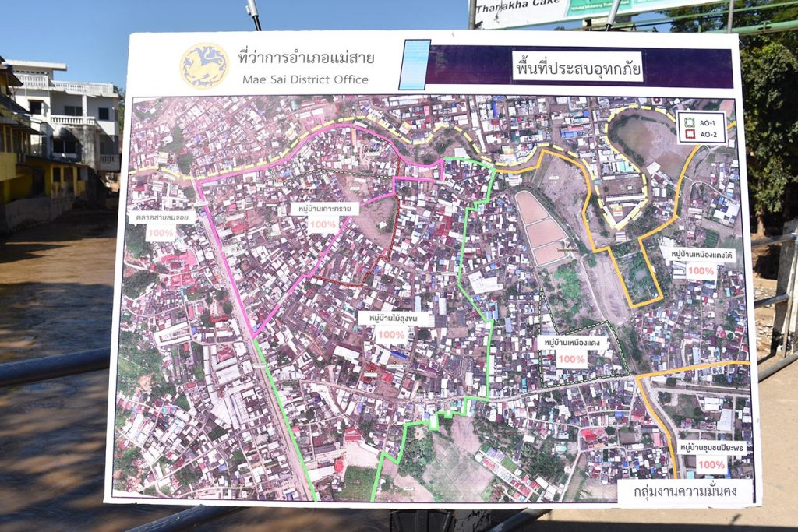The width and height of the screenshot is (798, 532).
Task: Click the red AO-2 legend square
Action: tap(689, 134)
